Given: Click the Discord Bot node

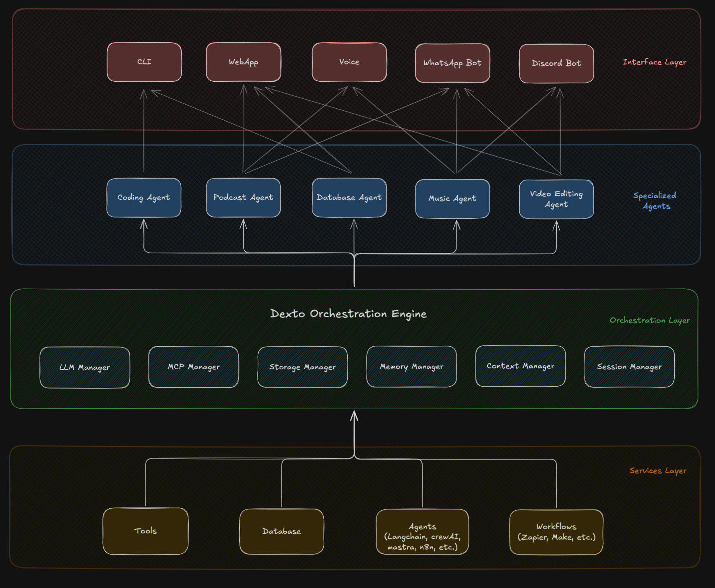Looking at the screenshot, I should pyautogui.click(x=556, y=63).
